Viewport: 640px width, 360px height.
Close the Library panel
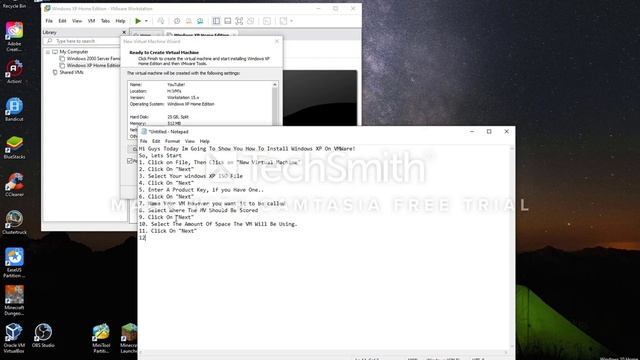point(124,32)
